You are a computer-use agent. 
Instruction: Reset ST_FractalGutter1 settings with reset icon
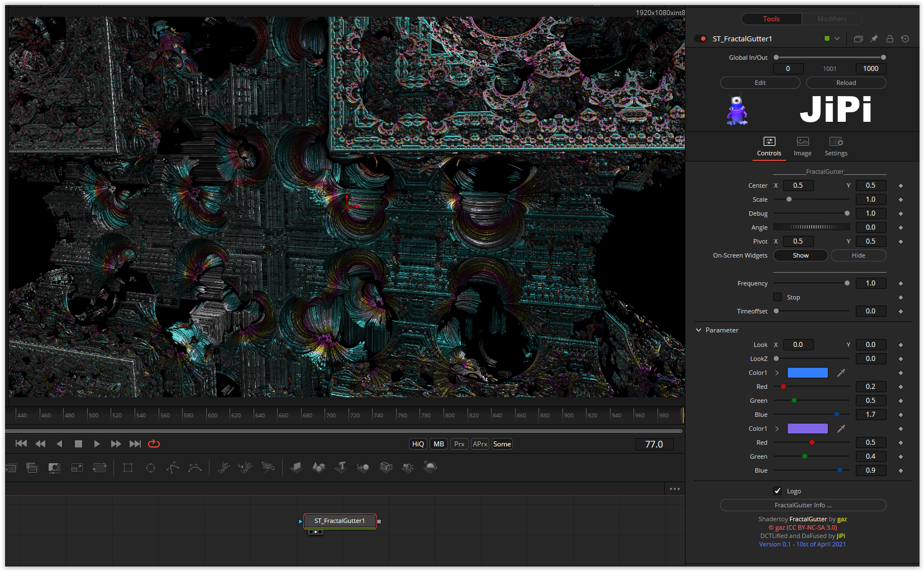point(905,39)
